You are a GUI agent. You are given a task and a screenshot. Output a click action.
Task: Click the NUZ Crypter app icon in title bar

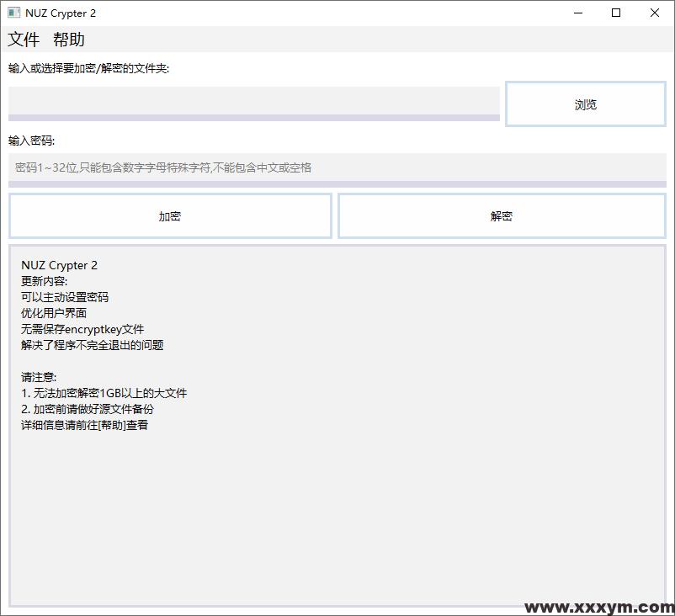click(x=13, y=13)
